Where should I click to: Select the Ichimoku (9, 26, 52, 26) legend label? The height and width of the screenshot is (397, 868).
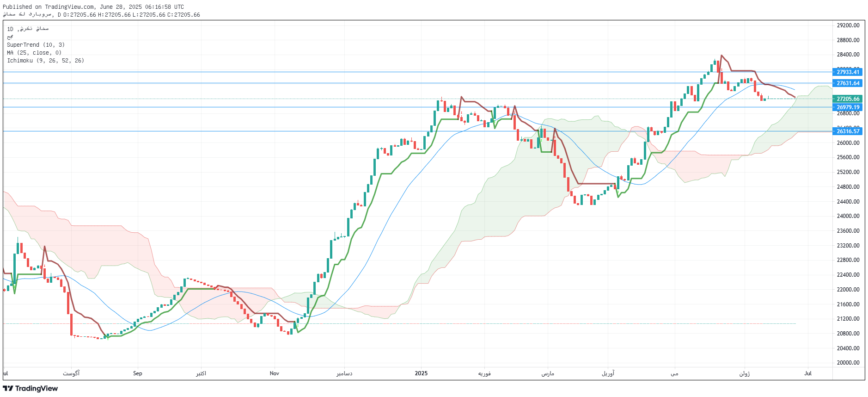pyautogui.click(x=45, y=61)
